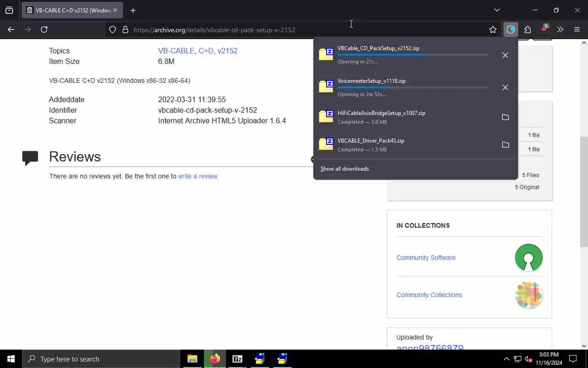
Task: Show VBCABLE_Driver_Pack45.zip in folder
Action: [x=505, y=145]
